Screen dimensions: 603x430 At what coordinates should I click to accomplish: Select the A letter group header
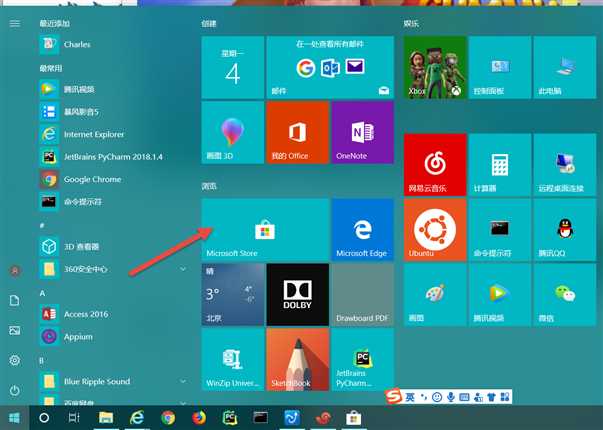click(42, 293)
